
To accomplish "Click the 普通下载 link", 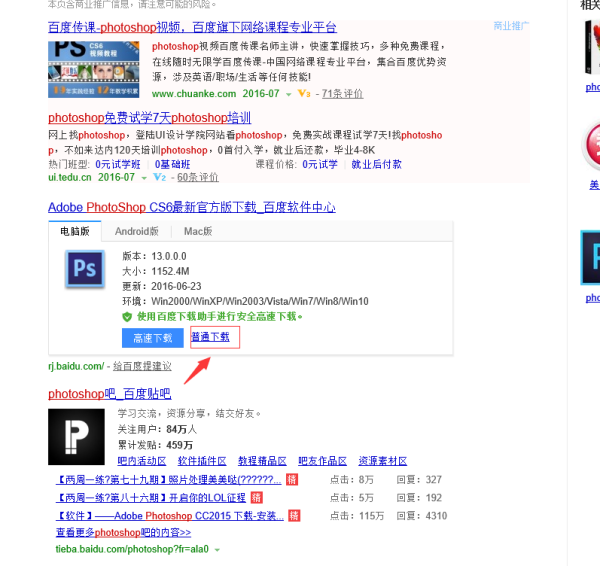I will pos(210,337).
